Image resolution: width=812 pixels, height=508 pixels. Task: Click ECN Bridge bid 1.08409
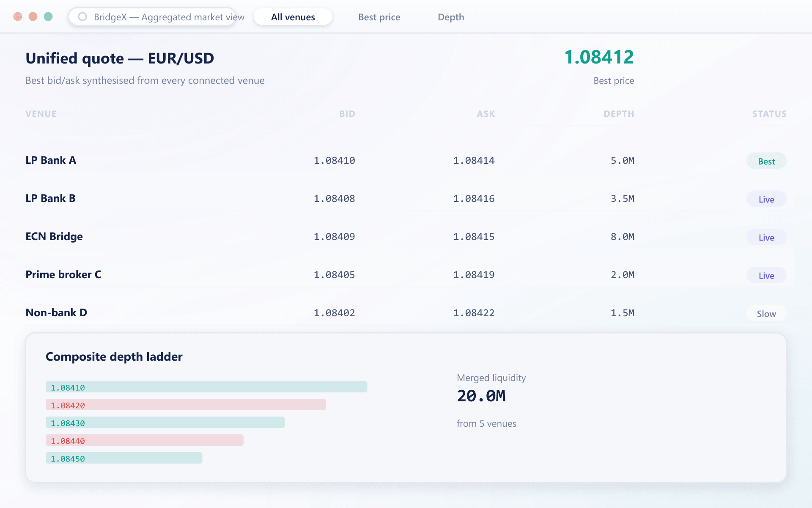point(334,237)
